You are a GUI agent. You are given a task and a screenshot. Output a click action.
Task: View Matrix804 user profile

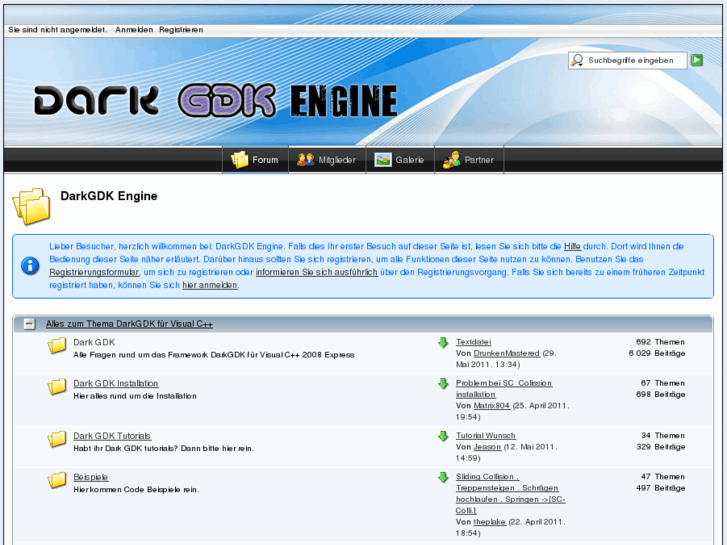point(491,406)
